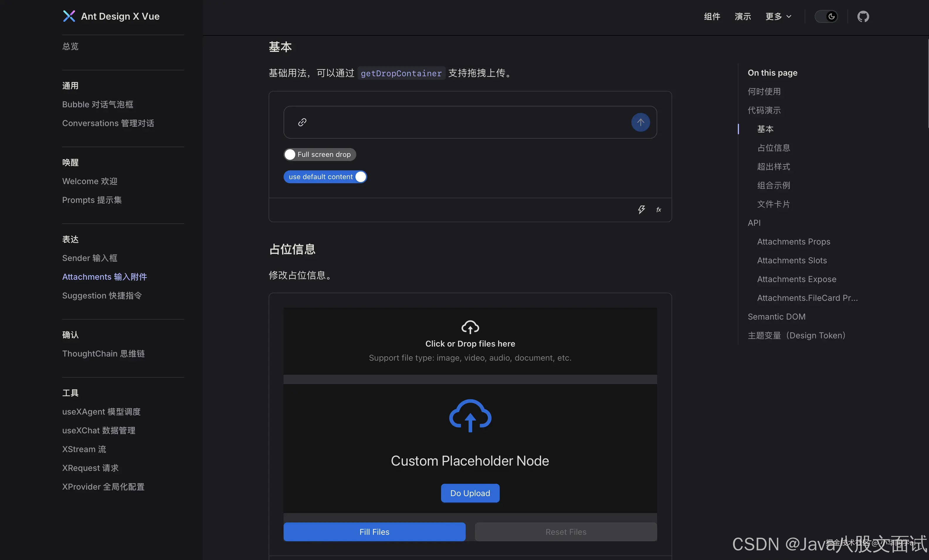Open the GitHub repository icon
Viewport: 929px width, 560px height.
tap(863, 17)
